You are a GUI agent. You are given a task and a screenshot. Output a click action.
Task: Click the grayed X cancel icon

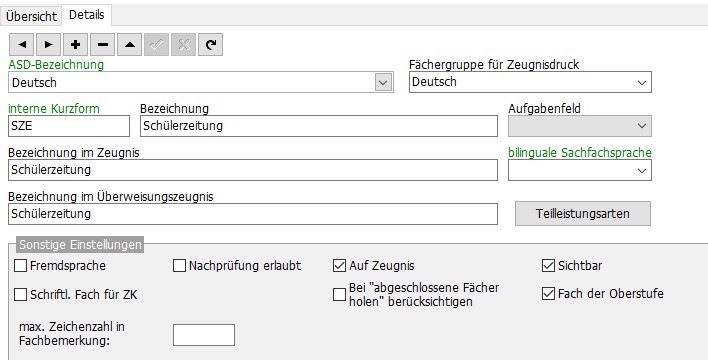pyautogui.click(x=183, y=45)
